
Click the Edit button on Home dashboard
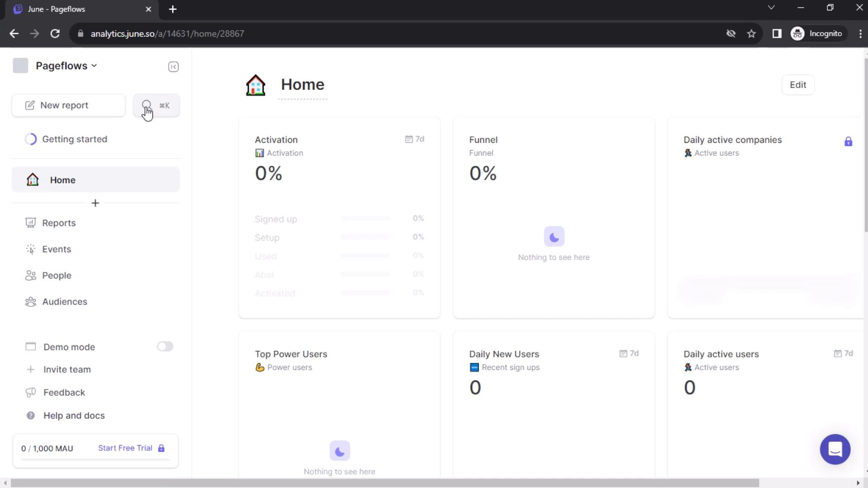[797, 84]
